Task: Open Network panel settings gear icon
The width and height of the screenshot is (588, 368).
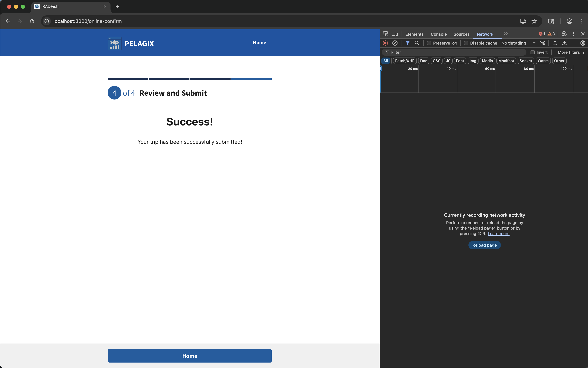Action: coord(583,43)
